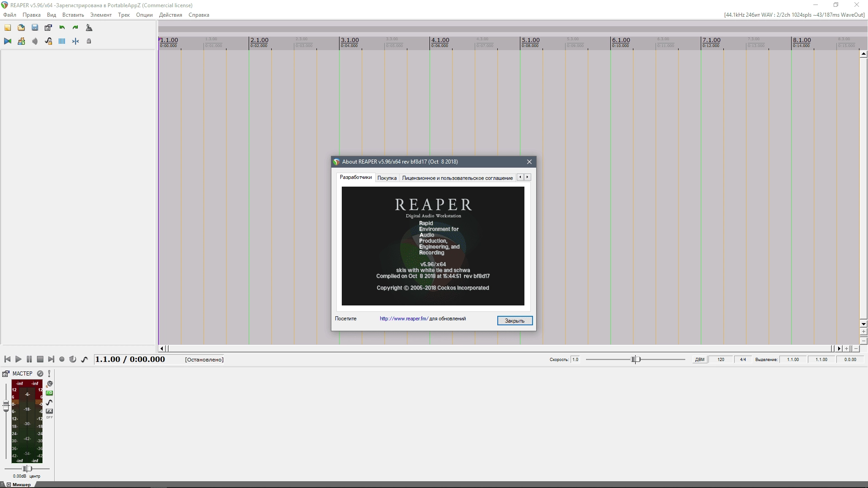This screenshot has height=488, width=868.
Task: Click the vertical zoom in plus button
Action: pyautogui.click(x=863, y=332)
